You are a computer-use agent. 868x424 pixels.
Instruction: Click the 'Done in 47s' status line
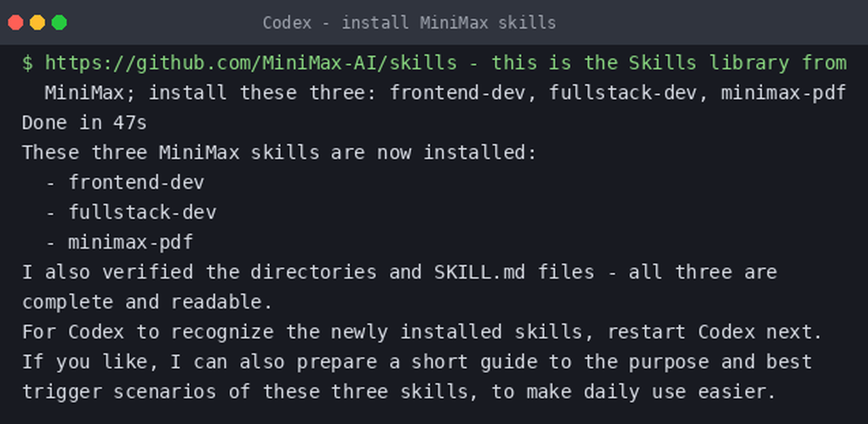coord(84,123)
